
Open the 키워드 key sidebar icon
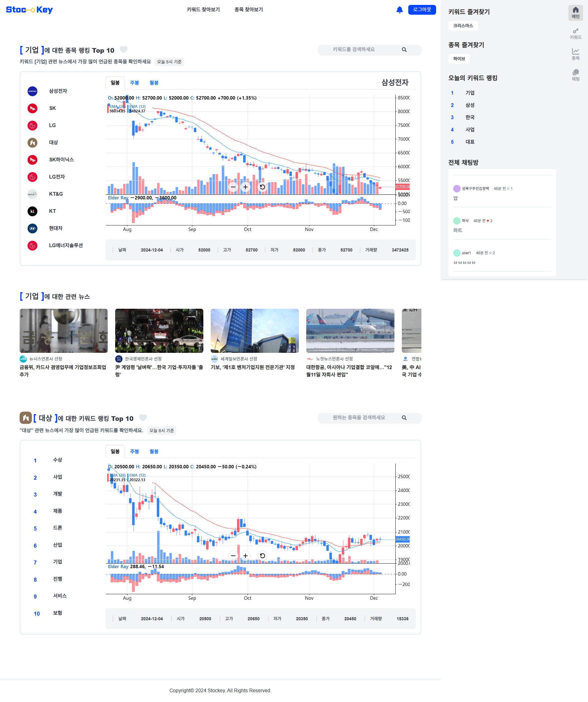[575, 33]
